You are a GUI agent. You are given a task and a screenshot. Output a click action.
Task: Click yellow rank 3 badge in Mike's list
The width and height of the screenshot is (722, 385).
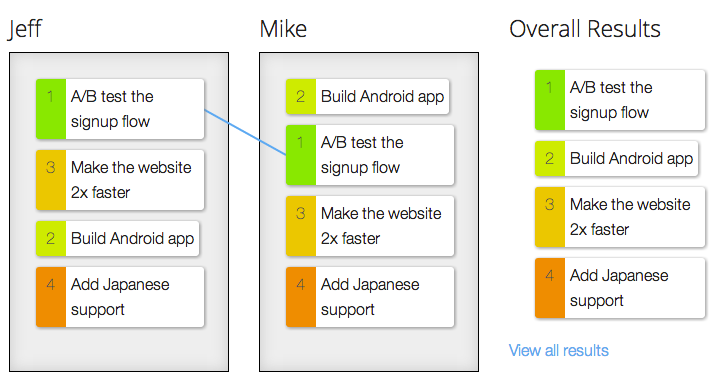pyautogui.click(x=301, y=226)
